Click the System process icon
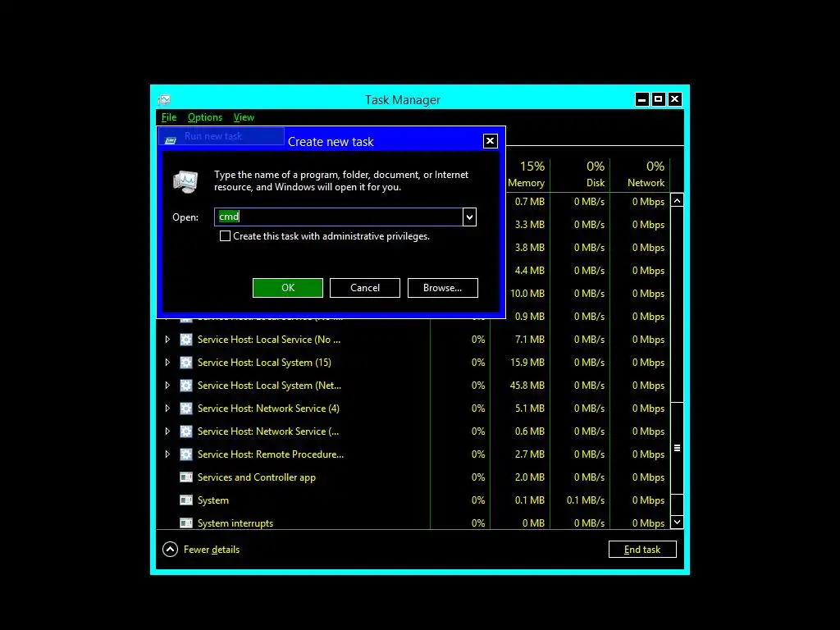Viewport: 840px width, 630px height. tap(186, 500)
